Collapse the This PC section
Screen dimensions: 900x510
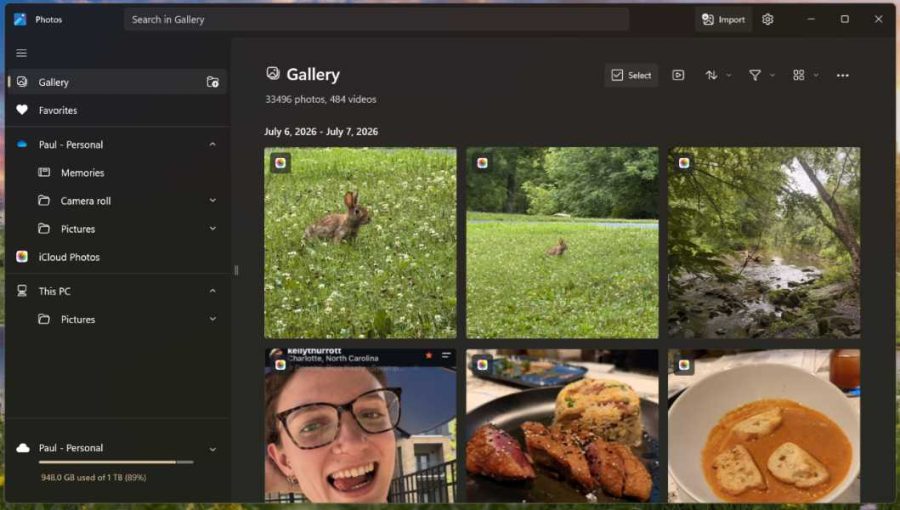(212, 291)
